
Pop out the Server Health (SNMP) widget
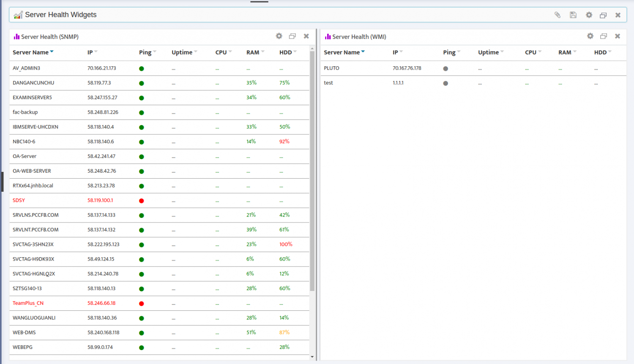pos(292,36)
